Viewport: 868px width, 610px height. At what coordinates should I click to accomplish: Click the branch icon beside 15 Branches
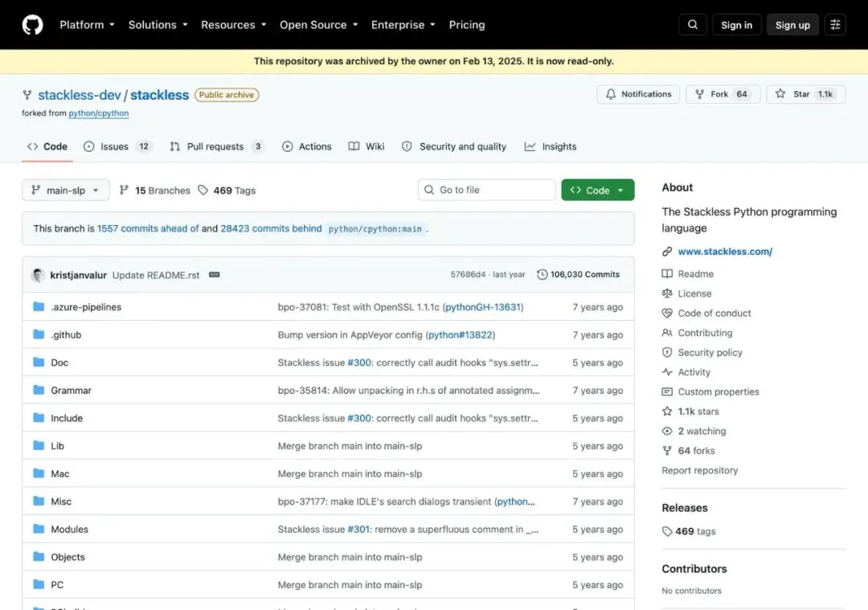124,190
